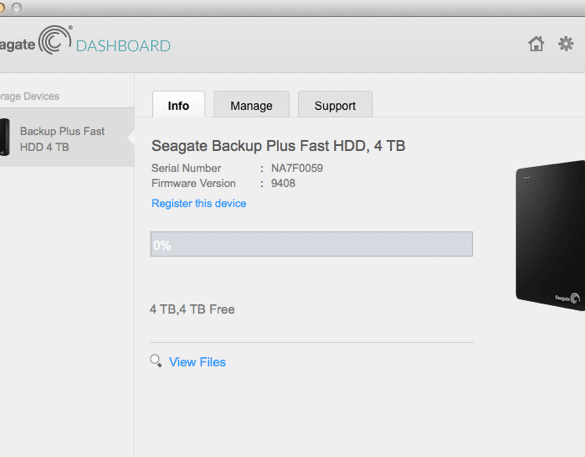The width and height of the screenshot is (585, 457).
Task: Click the DASHBOARD title text
Action: click(123, 46)
